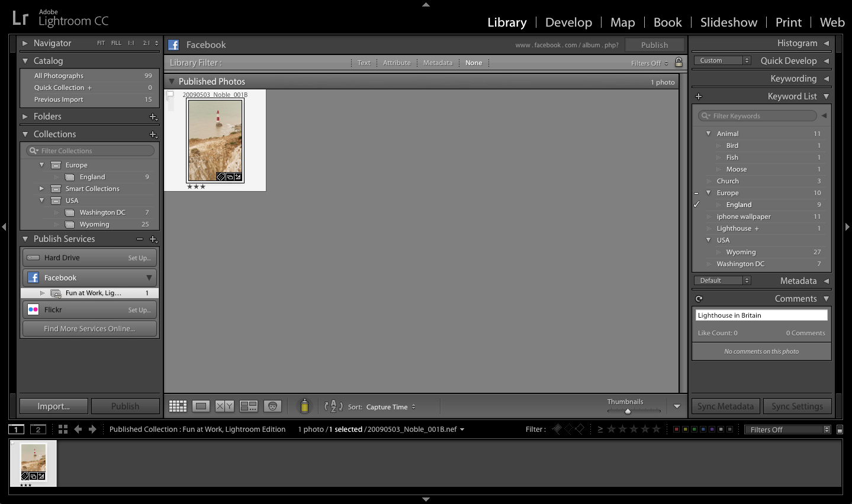Click Find More Services Online
852x504 pixels.
click(x=89, y=328)
